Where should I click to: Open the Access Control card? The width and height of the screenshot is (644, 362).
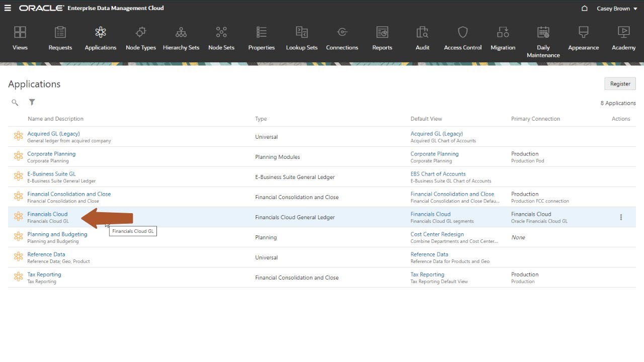click(x=463, y=39)
